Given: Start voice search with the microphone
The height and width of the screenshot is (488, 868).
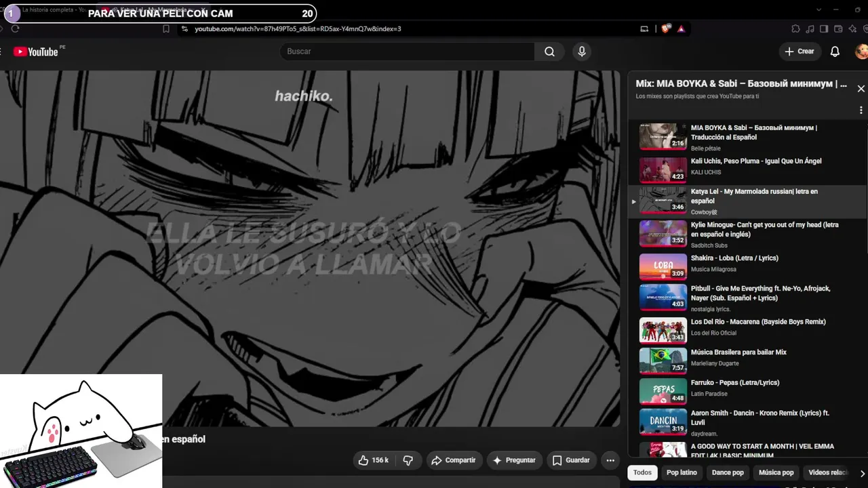Looking at the screenshot, I should (581, 52).
